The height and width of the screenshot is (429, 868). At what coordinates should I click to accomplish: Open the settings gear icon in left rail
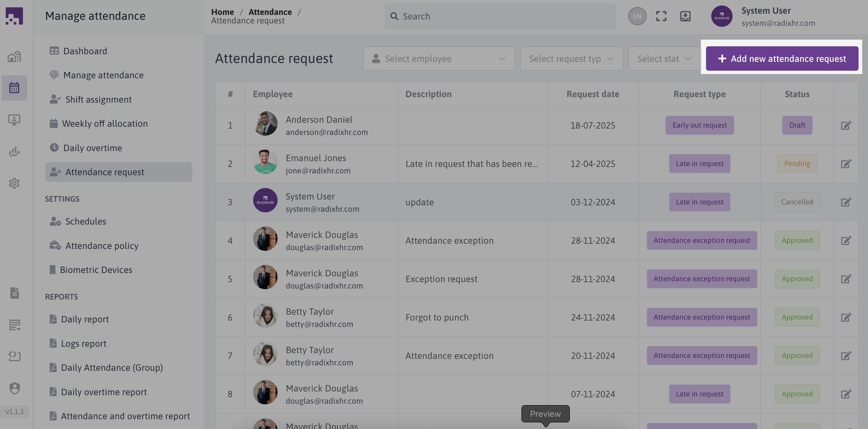click(14, 183)
